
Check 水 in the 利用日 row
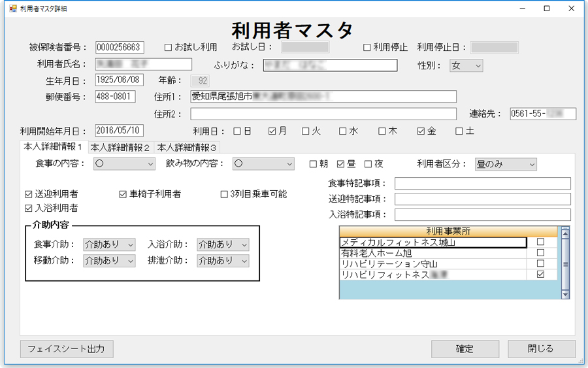point(343,131)
